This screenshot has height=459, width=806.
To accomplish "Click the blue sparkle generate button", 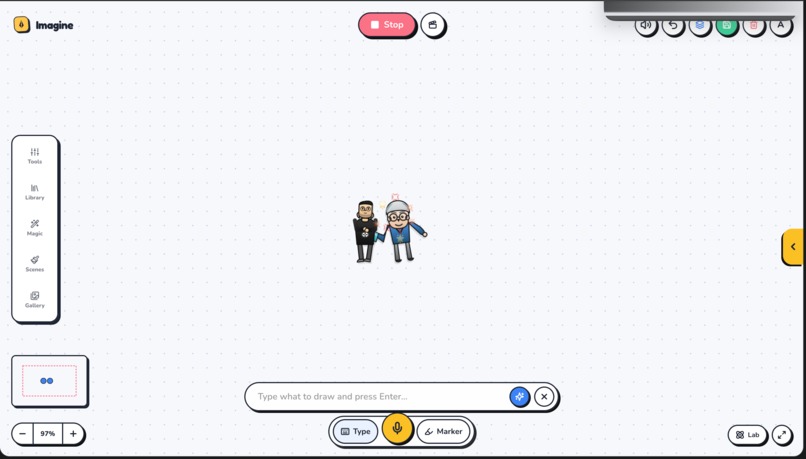I will coord(519,397).
